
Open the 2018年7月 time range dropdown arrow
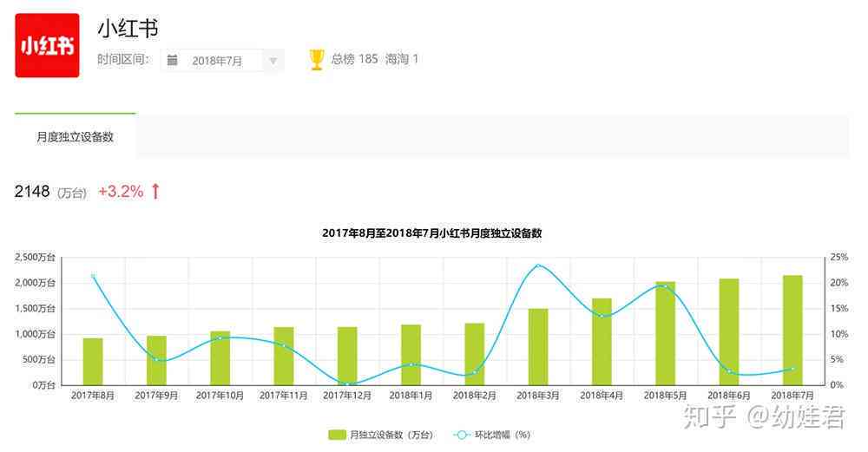pos(273,61)
